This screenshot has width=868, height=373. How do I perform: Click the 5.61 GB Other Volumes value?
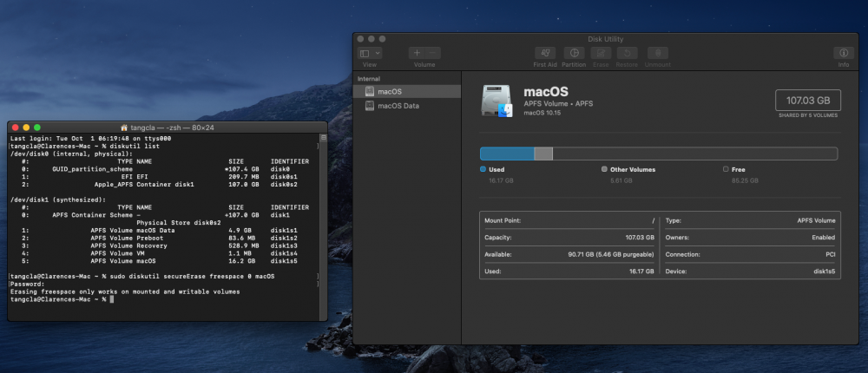pos(622,180)
